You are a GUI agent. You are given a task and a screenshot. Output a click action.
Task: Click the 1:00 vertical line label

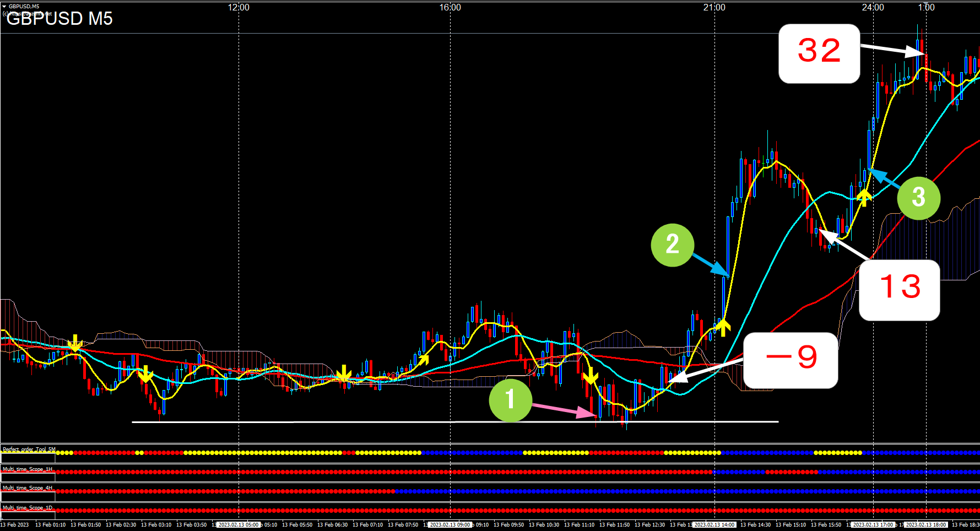click(927, 7)
